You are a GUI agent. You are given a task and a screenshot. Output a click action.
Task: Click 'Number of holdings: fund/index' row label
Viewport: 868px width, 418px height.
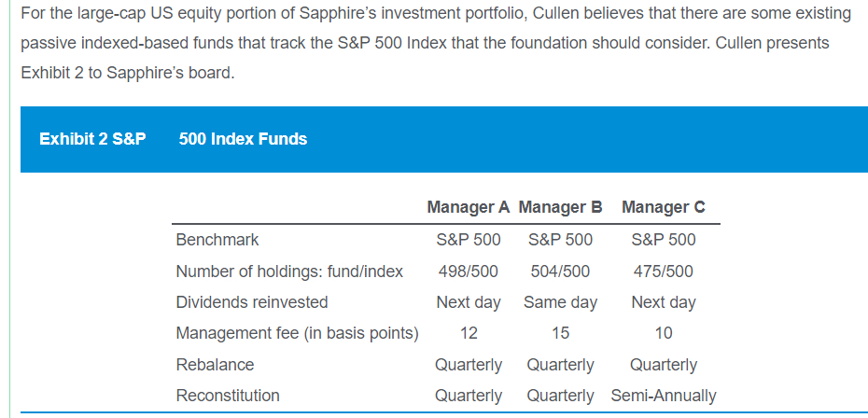[289, 272]
